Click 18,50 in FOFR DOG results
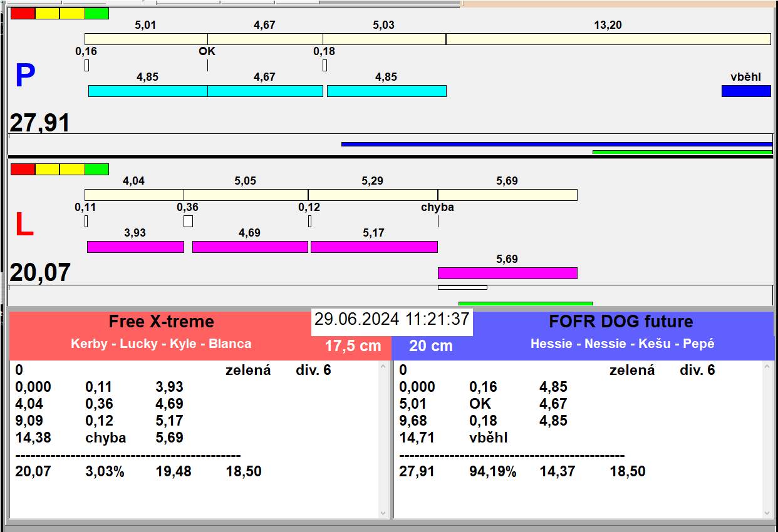Screen dimensions: 778x532 tap(628, 471)
